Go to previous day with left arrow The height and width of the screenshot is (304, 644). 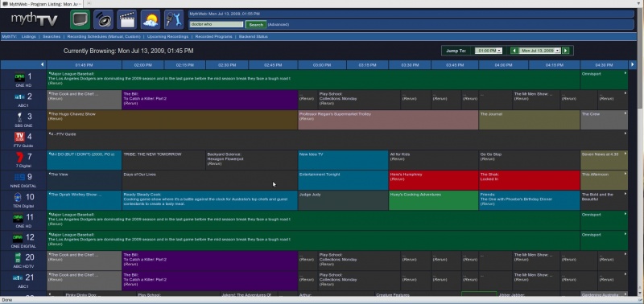pos(514,51)
